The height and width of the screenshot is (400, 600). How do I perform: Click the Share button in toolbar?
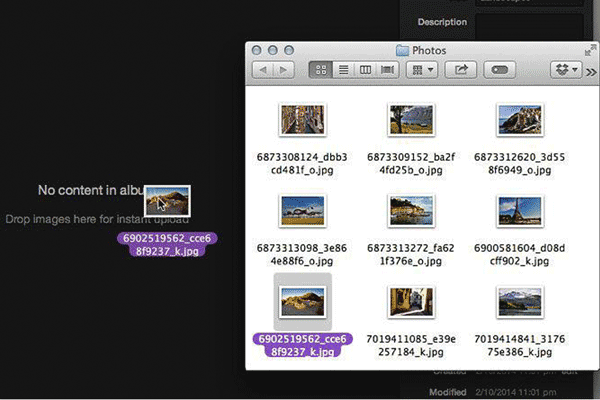point(462,70)
